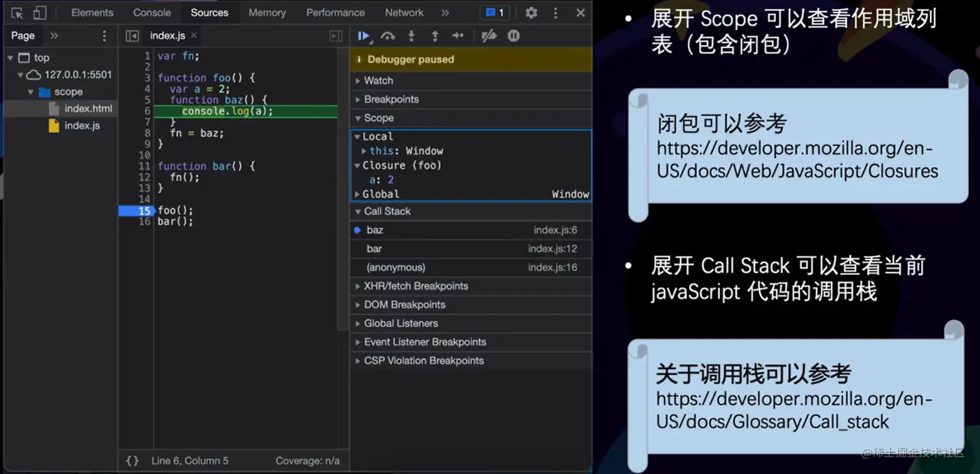Open the Performance panel
Image resolution: width=980 pixels, height=474 pixels.
click(335, 12)
